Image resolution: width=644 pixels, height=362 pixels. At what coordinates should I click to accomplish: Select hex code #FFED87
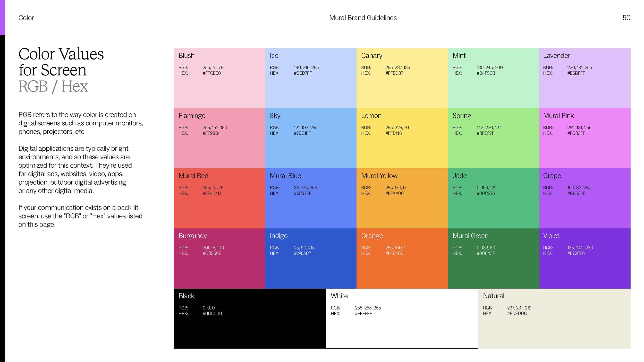click(394, 73)
